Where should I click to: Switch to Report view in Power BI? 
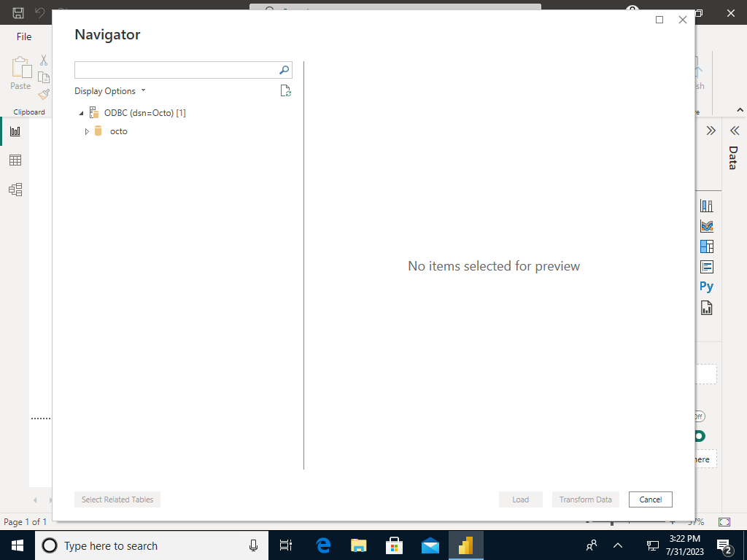pos(15,131)
